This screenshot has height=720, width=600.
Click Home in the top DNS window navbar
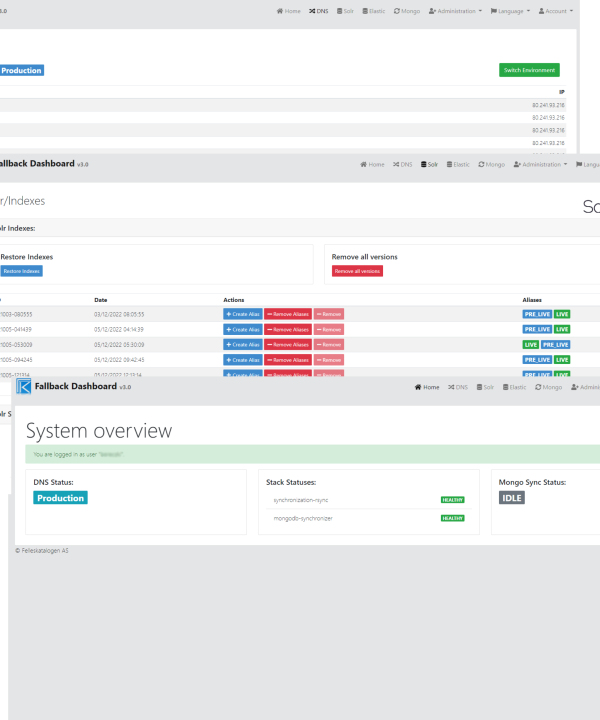pos(289,11)
